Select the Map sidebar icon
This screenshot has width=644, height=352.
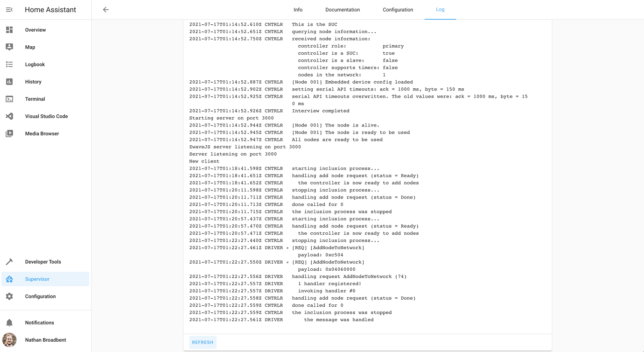9,47
